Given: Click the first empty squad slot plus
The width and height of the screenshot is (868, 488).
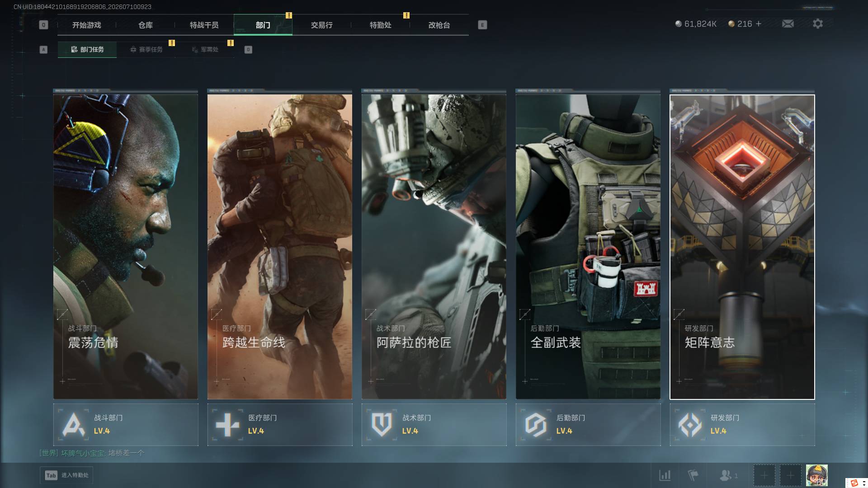Looking at the screenshot, I should [764, 475].
